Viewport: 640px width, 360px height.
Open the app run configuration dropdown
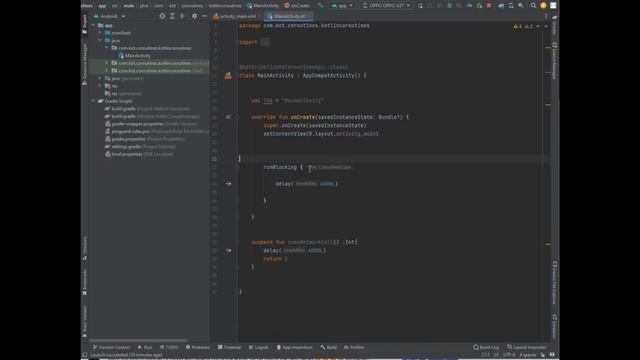point(342,6)
